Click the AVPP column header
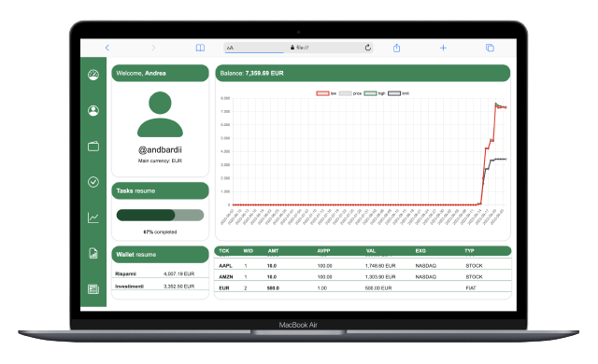 (324, 251)
